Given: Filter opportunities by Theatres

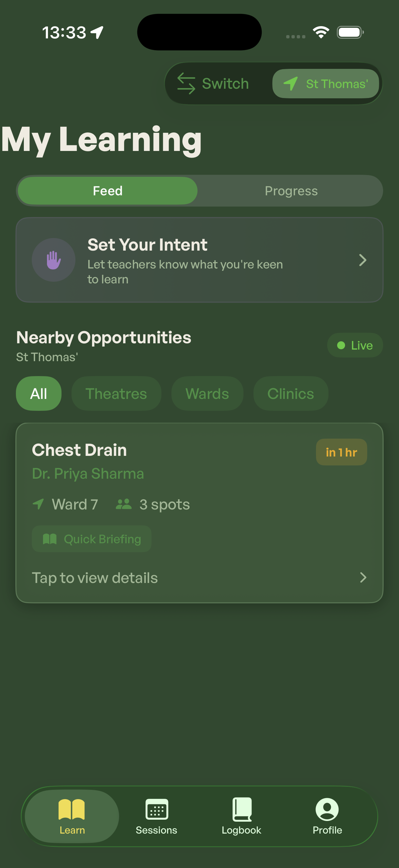Looking at the screenshot, I should point(116,394).
